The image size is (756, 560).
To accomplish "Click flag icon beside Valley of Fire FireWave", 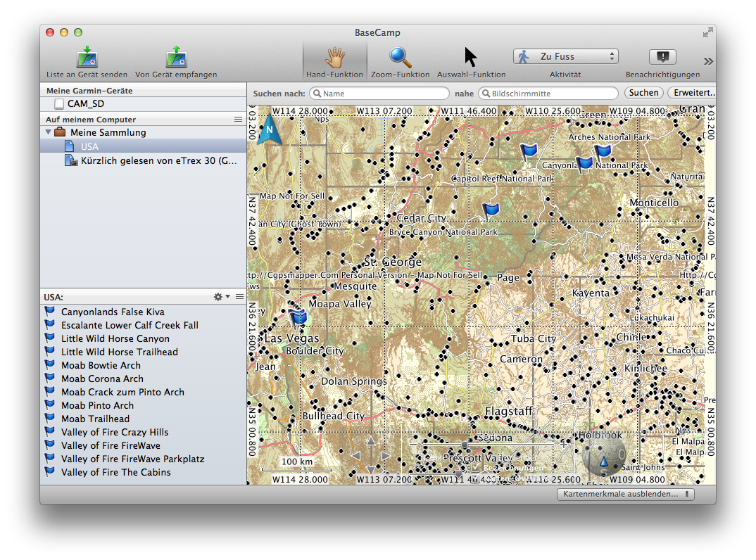I will tap(50, 445).
